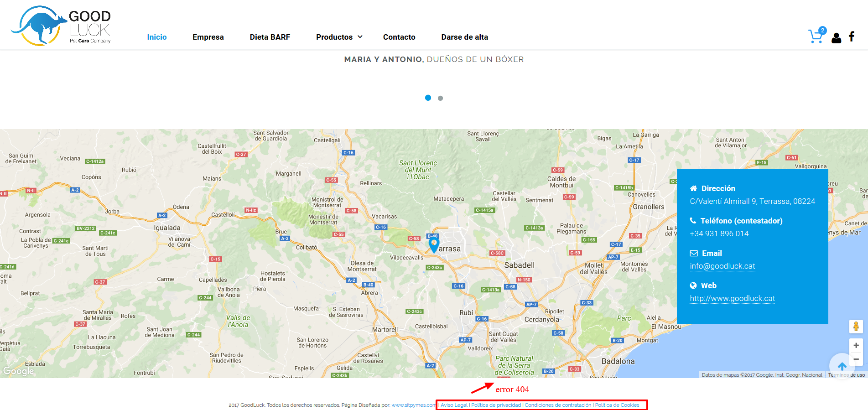Zoom out on the map
The width and height of the screenshot is (868, 410).
(x=856, y=359)
